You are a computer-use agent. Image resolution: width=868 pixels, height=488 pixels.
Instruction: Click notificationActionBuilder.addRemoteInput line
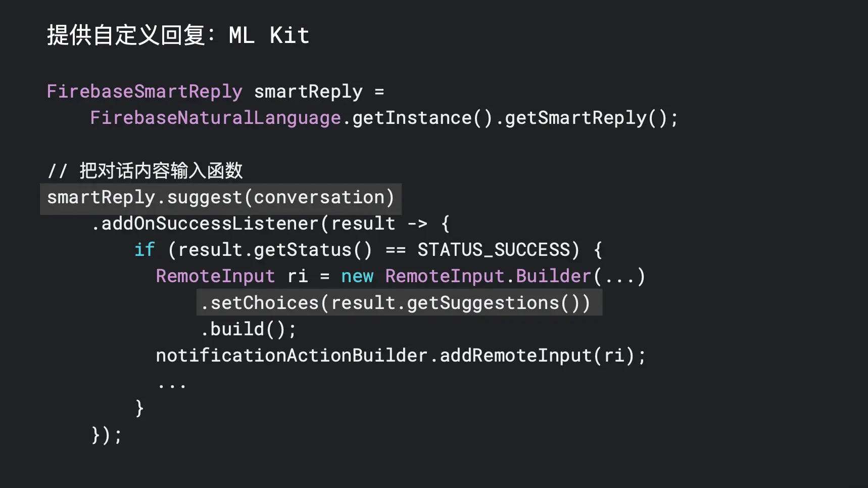pyautogui.click(x=401, y=356)
